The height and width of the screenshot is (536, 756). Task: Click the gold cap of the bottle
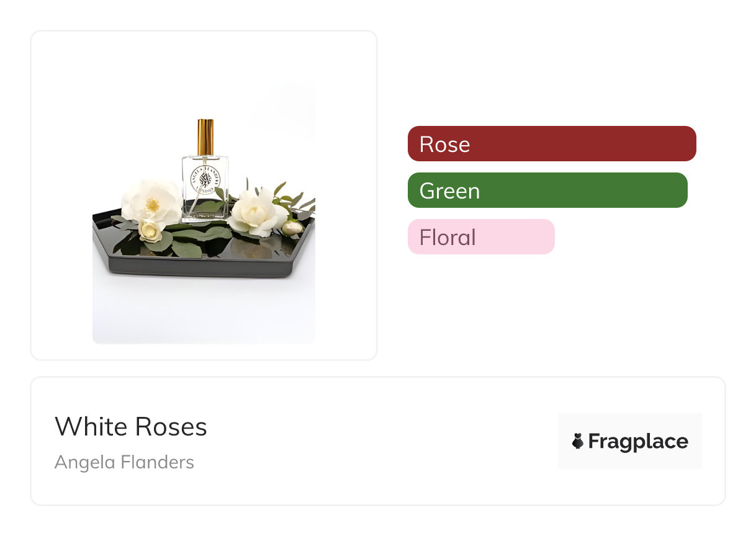click(205, 136)
